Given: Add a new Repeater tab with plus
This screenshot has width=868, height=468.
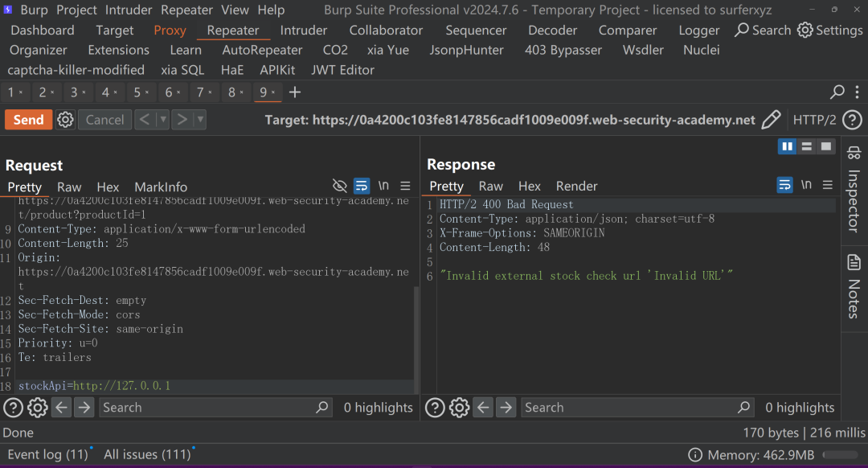Looking at the screenshot, I should (295, 92).
